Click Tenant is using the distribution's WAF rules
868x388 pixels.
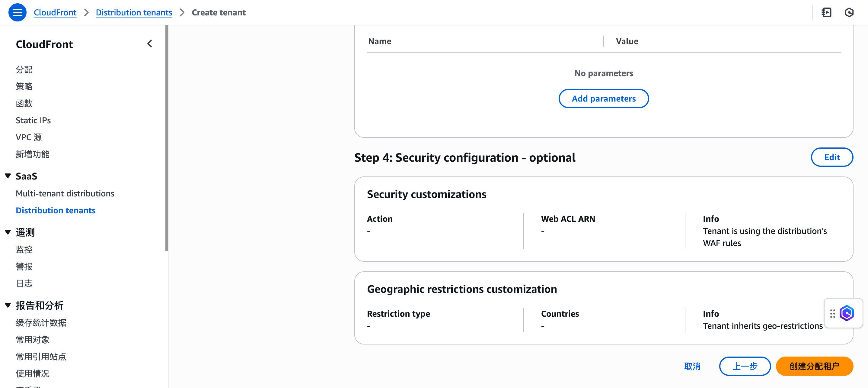coord(764,237)
